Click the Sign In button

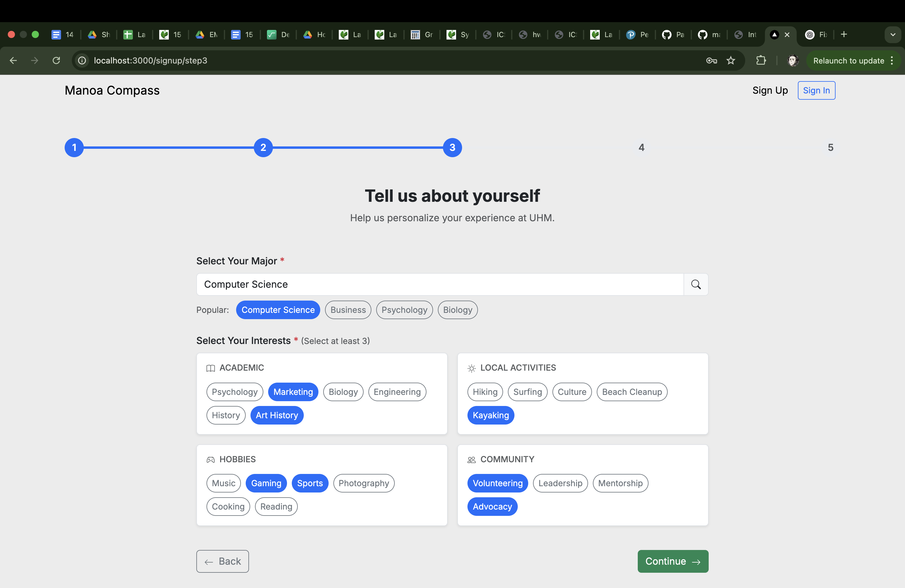click(816, 90)
